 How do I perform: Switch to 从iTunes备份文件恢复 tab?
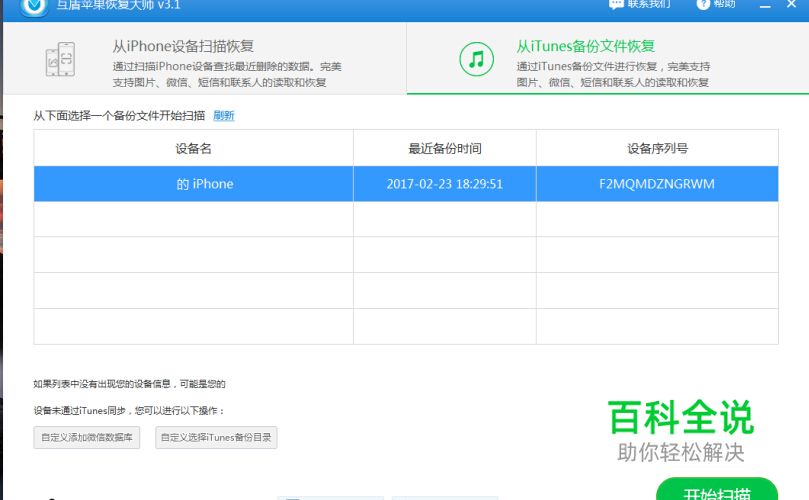pos(608,58)
